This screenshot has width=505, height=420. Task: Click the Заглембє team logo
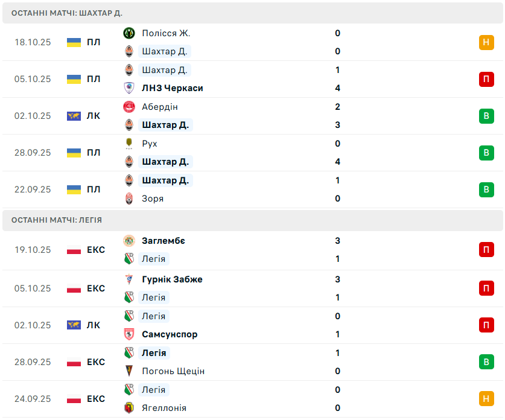[x=129, y=241]
